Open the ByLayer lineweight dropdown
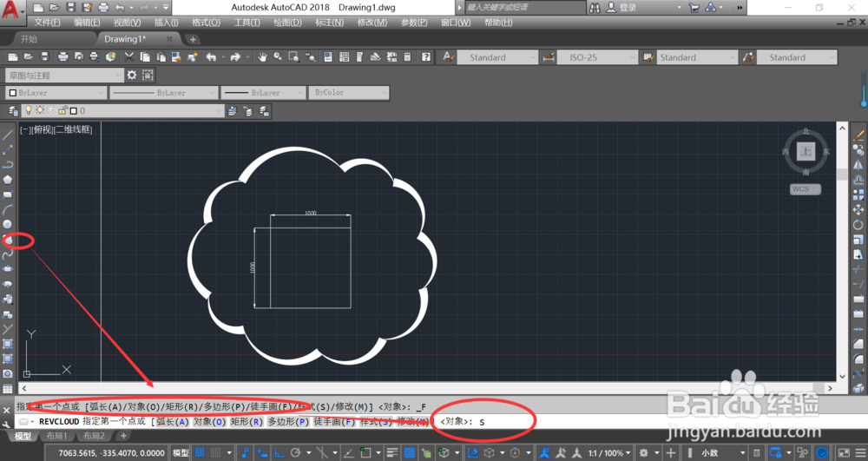 tap(264, 92)
